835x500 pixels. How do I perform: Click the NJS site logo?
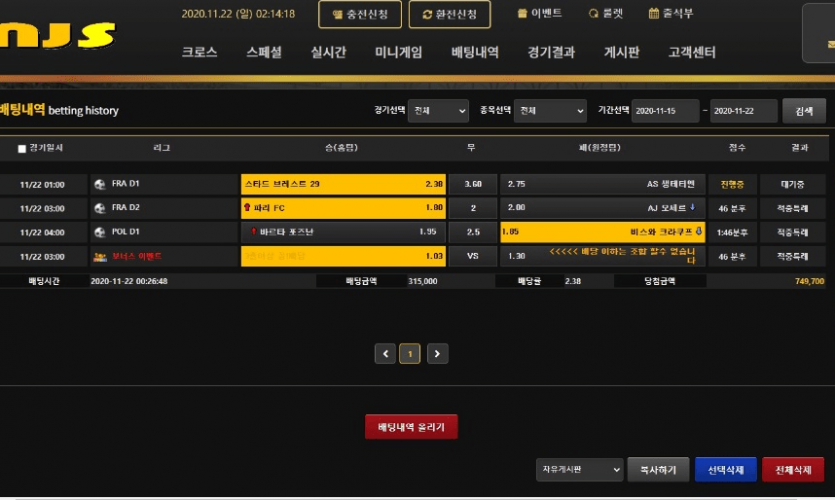58,36
